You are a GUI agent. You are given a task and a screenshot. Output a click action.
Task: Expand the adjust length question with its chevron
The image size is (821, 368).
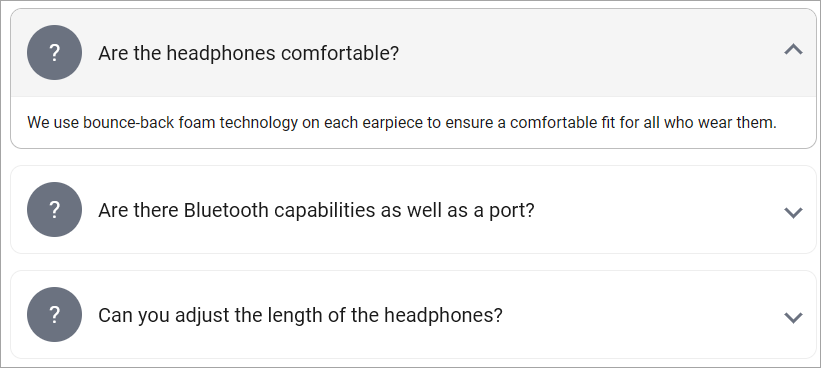[x=793, y=316]
